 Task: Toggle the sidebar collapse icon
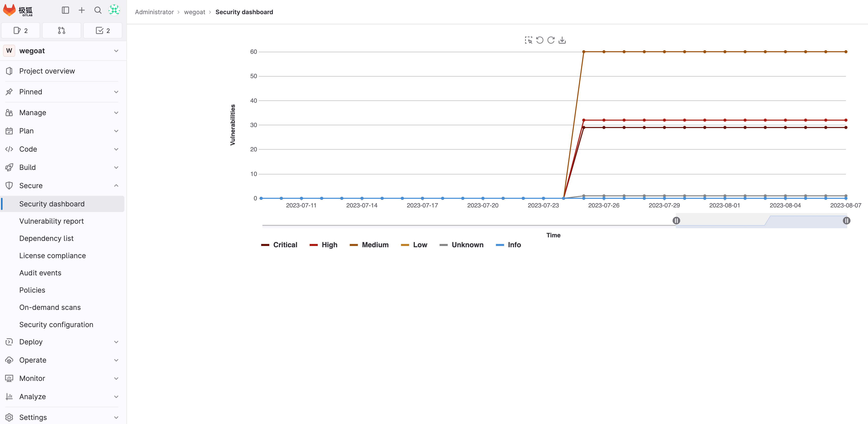point(65,10)
